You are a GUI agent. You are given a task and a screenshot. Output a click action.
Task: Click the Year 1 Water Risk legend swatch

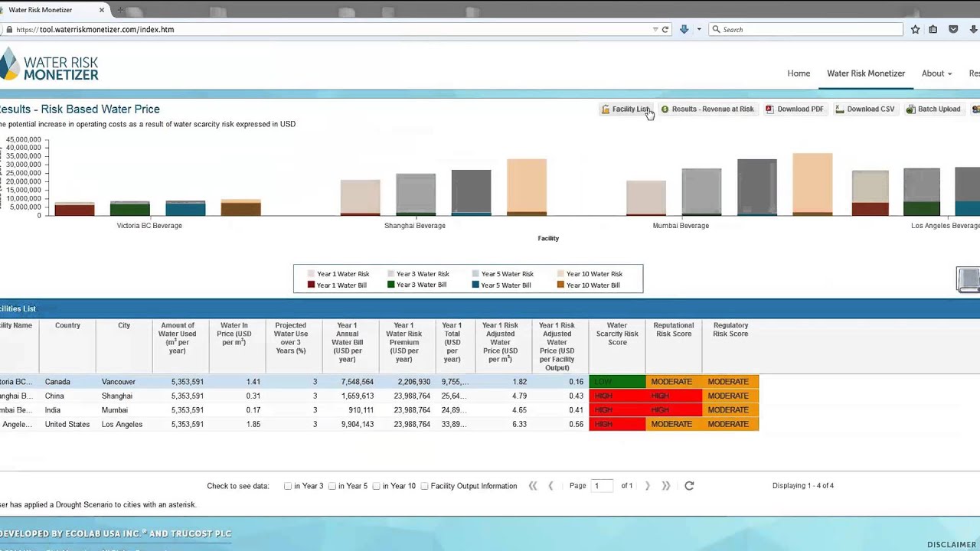[x=311, y=274]
